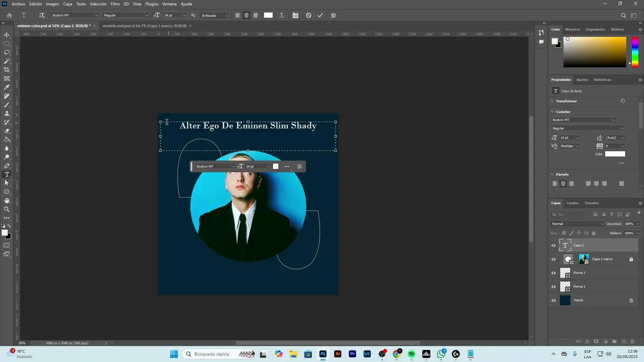The image size is (644, 362).
Task: Select the Clone Stamp tool
Action: pos(7,114)
